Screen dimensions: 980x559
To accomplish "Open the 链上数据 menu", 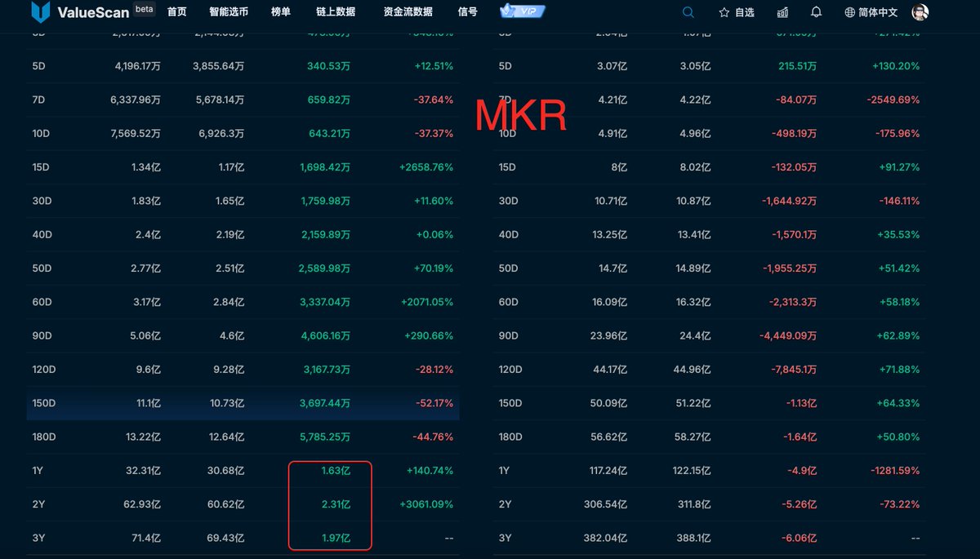I will pyautogui.click(x=335, y=12).
